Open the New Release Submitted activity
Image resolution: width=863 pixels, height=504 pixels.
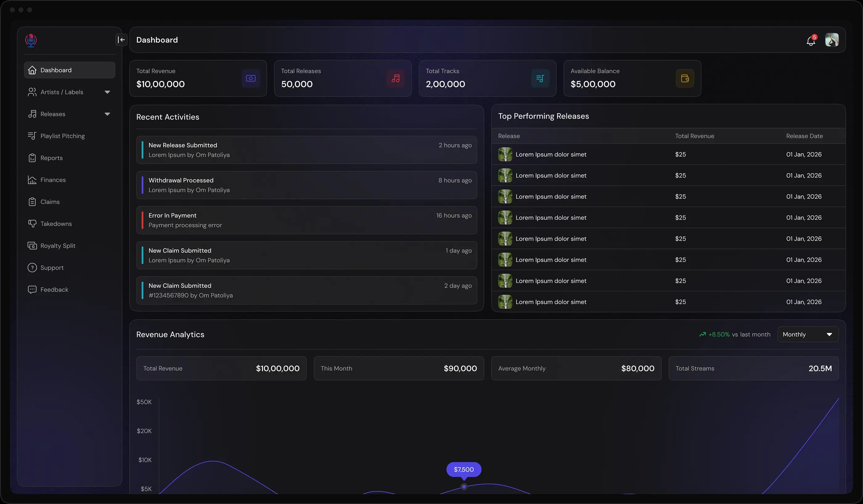[x=306, y=150]
